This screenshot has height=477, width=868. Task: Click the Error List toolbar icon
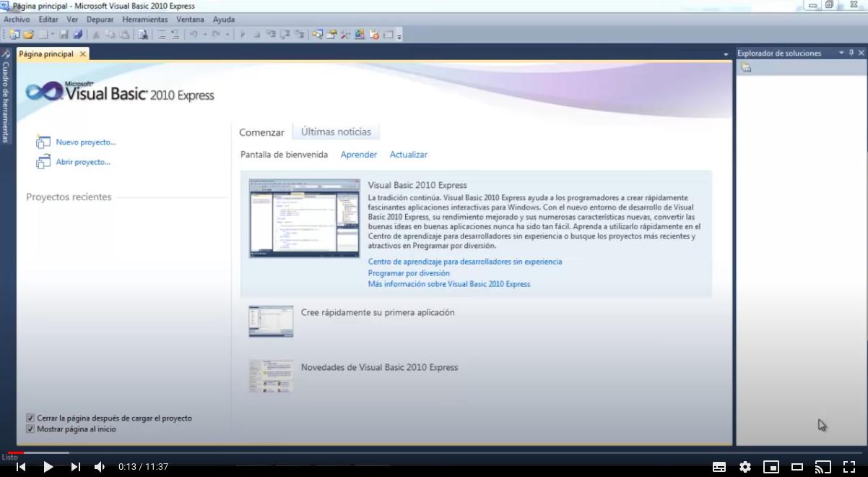pyautogui.click(x=373, y=34)
